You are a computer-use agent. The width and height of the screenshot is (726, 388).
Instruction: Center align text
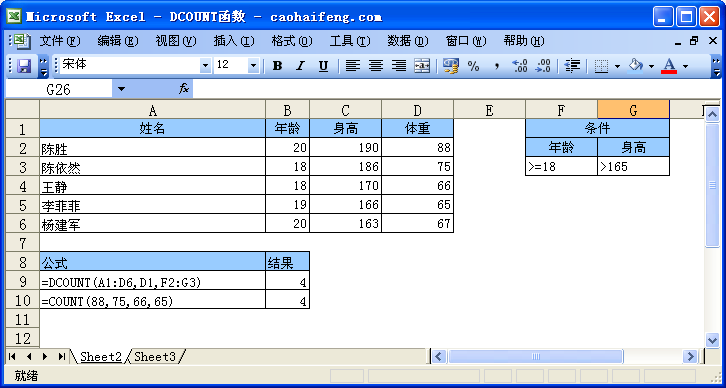tap(376, 66)
